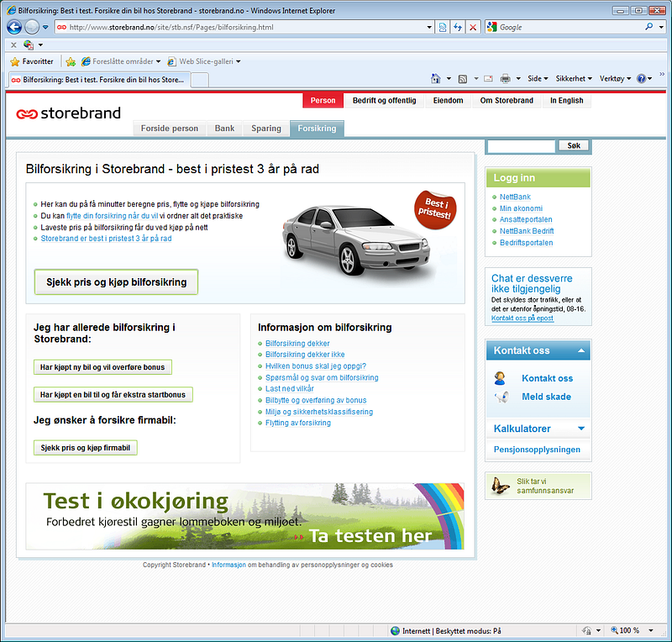Open Hvilken bonus skal jeg oppgi link

click(x=316, y=366)
